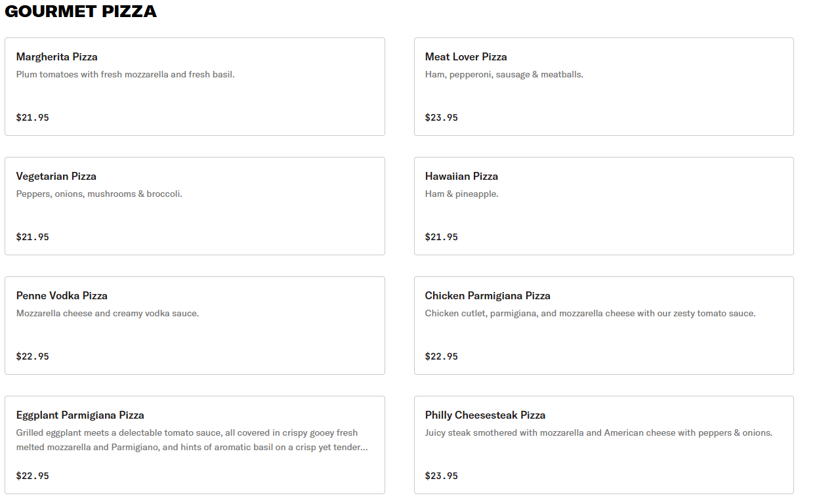Click the Vegetarian Pizza title

tap(56, 177)
